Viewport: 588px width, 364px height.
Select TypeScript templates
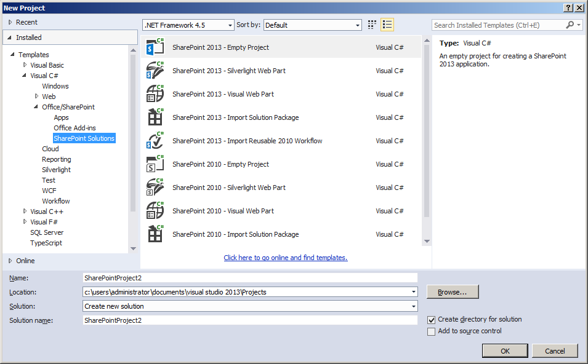[46, 243]
